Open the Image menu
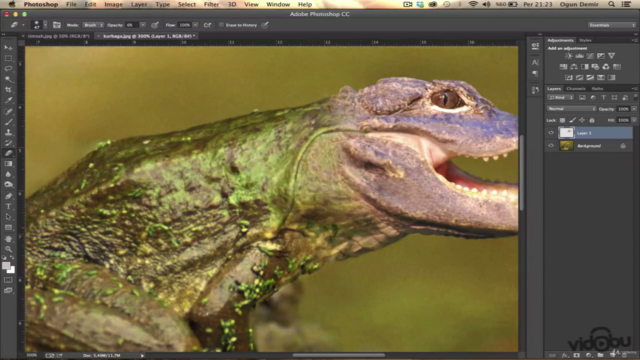The height and width of the screenshot is (360, 640). tap(113, 4)
